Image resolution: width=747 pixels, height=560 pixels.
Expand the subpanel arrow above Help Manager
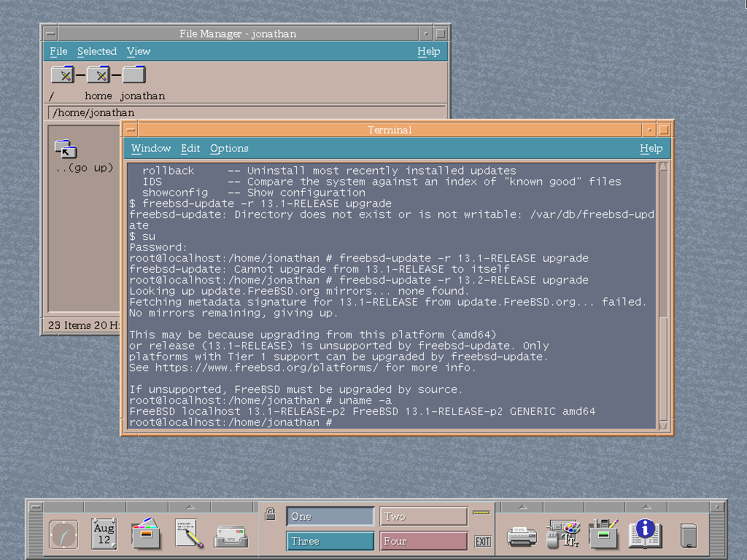[x=646, y=507]
